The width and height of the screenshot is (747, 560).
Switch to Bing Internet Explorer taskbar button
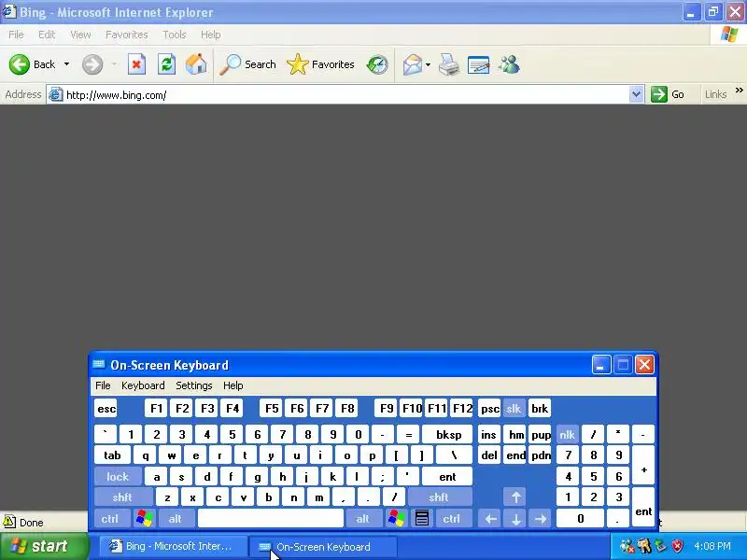tap(173, 546)
